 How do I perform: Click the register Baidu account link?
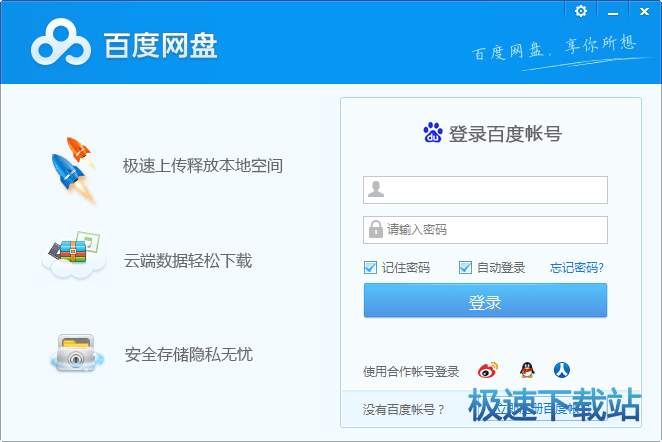542,409
